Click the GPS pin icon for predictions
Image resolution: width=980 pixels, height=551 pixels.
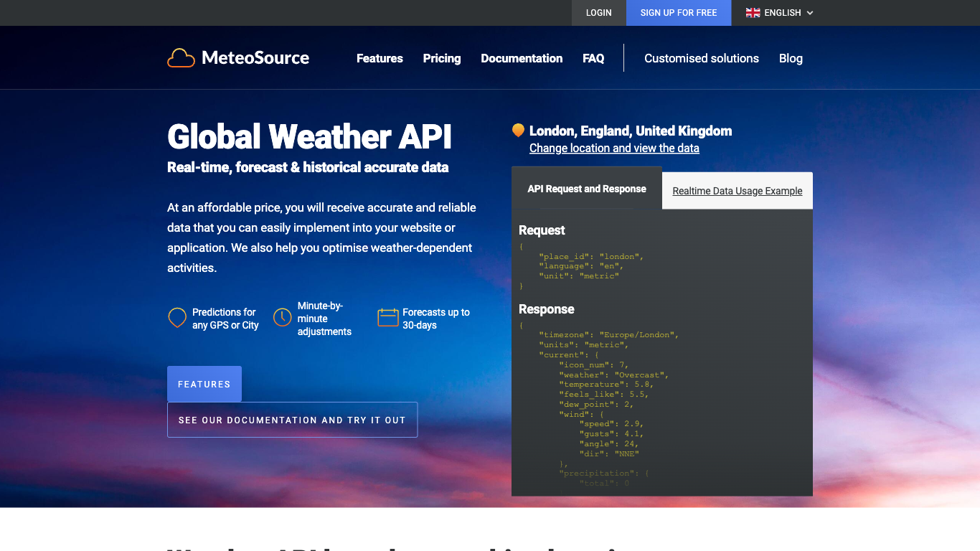click(x=177, y=318)
